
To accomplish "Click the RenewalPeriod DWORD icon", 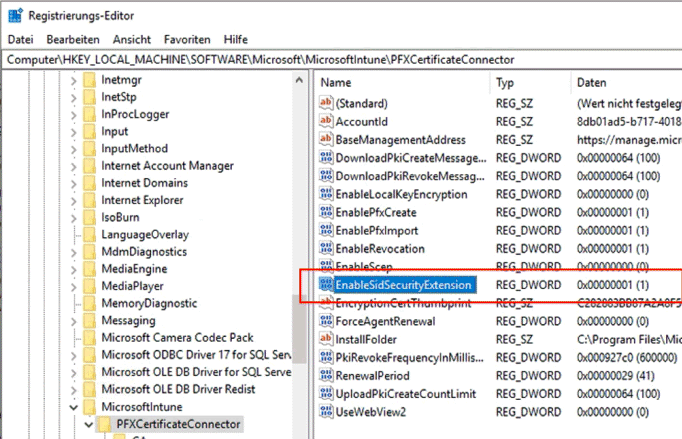I will [326, 375].
